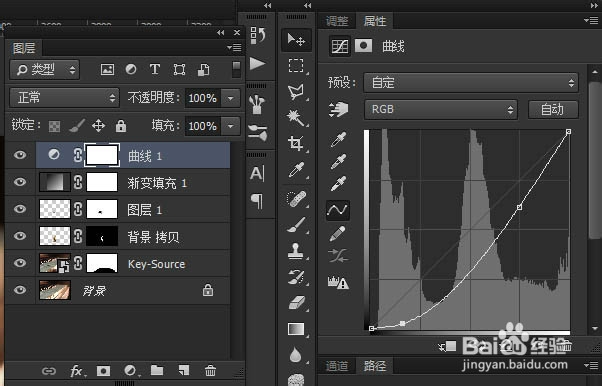Hide the 背景 拷贝 layer
The width and height of the screenshot is (602, 386).
coord(20,236)
